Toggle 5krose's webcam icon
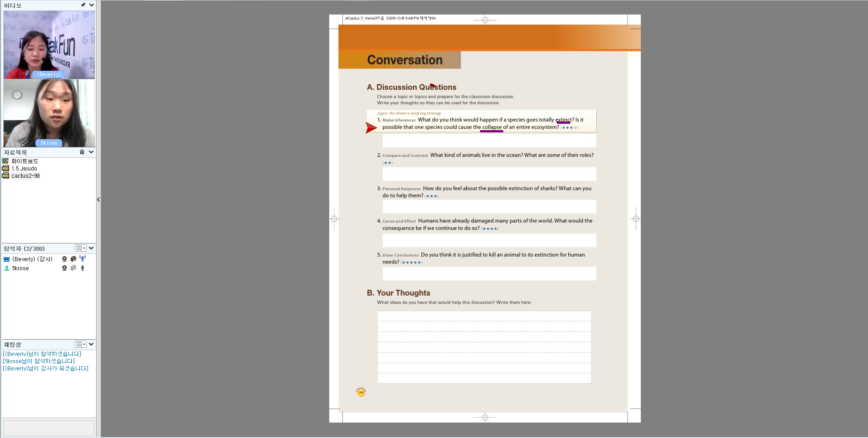This screenshot has height=438, width=868. 64,268
